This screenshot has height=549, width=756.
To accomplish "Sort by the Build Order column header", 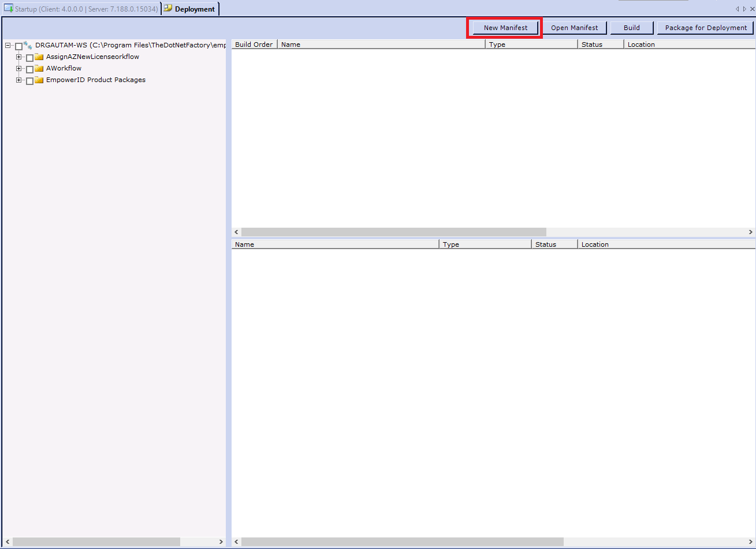I will [x=254, y=44].
